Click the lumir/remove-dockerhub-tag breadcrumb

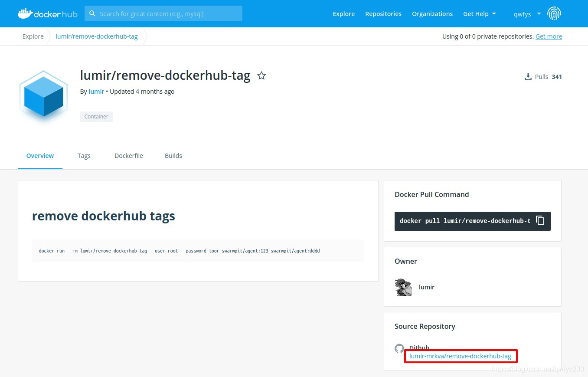97,36
